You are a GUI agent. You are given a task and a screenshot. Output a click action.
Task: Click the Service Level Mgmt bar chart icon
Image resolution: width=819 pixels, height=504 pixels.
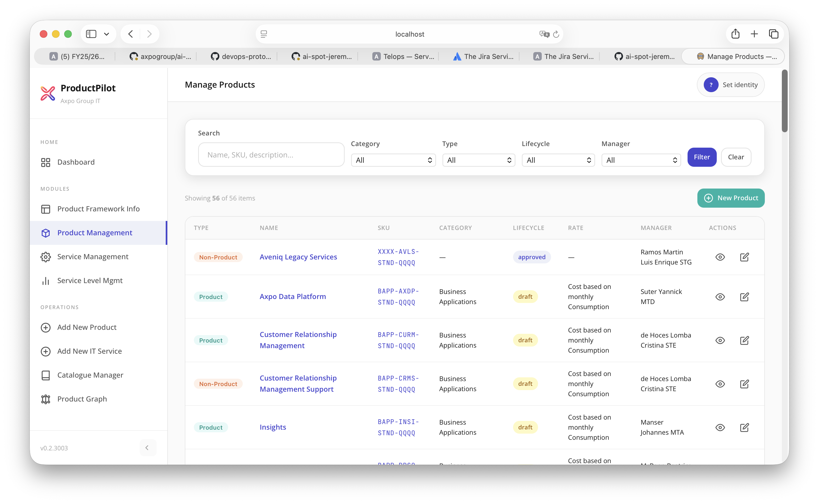(x=46, y=281)
